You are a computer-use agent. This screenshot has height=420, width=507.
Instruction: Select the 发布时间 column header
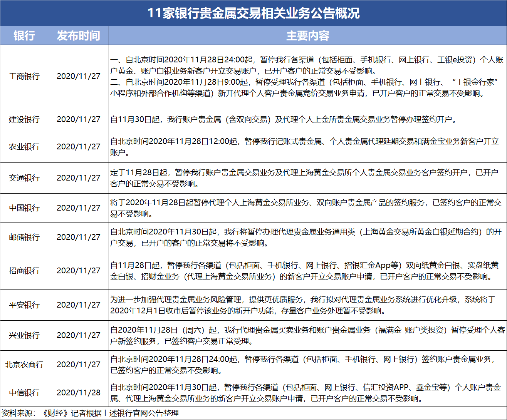click(x=79, y=36)
